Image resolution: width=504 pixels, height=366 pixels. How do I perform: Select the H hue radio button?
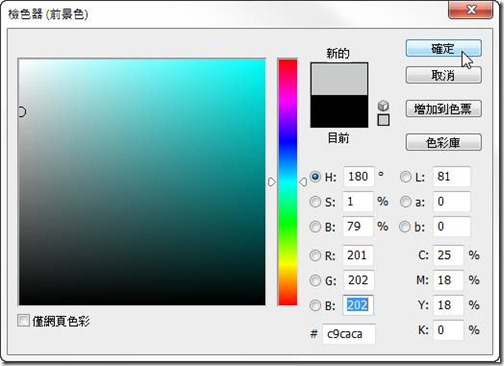[x=315, y=176]
